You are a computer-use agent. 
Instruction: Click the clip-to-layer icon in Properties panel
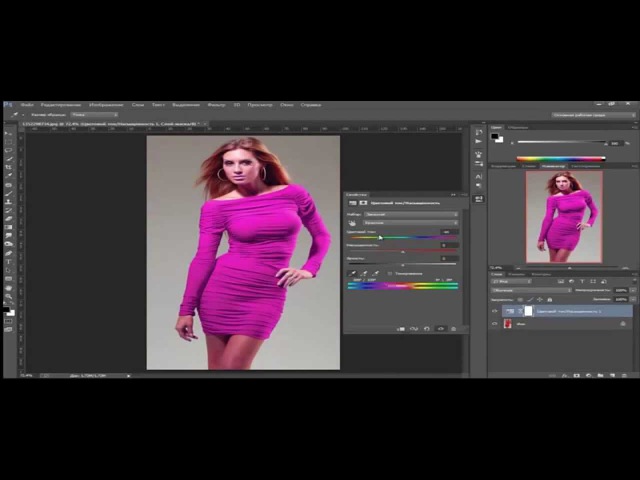[401, 328]
